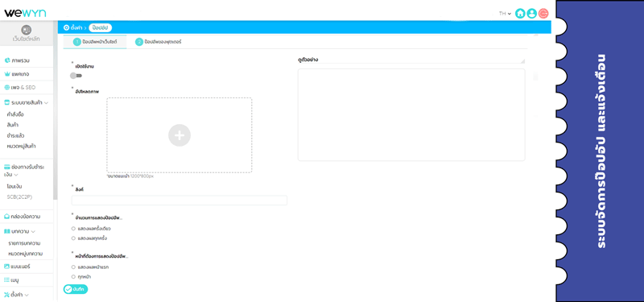The image size is (644, 302).
Task: Click the plus icon to upload image
Action: point(180,135)
